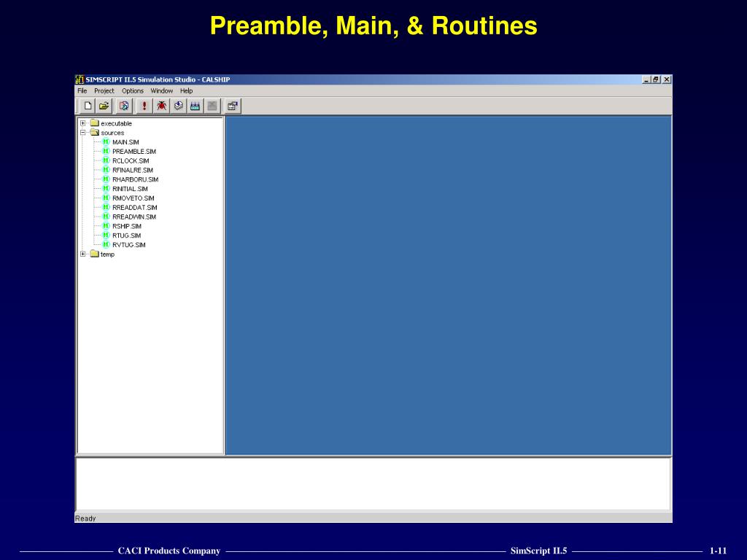
Task: Click the green icon beside MAIN.SIM
Action: [x=107, y=142]
